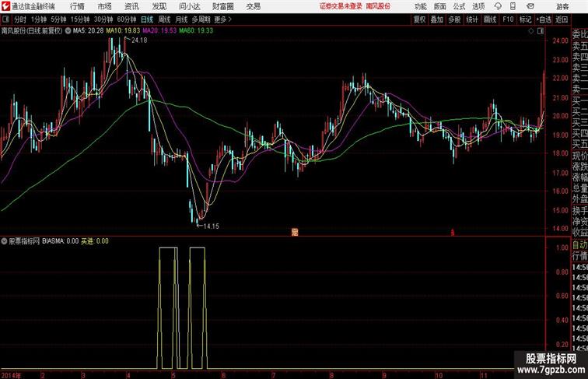The height and width of the screenshot is (379, 588).
Task: Open the 资讯 menu
Action: pyautogui.click(x=131, y=6)
